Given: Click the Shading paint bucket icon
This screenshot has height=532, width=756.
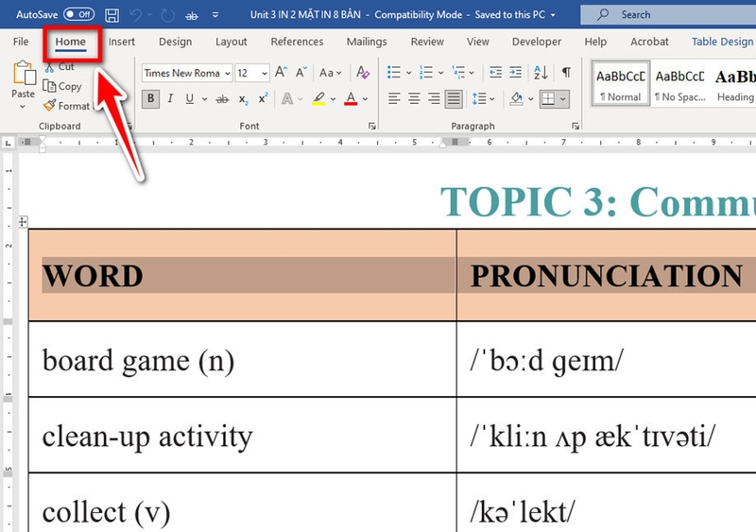Looking at the screenshot, I should 516,99.
